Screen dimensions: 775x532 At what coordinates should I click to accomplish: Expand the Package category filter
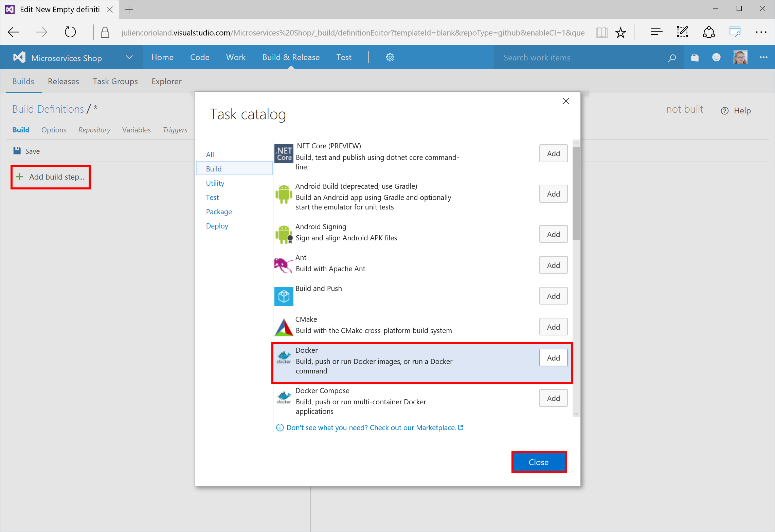[218, 211]
